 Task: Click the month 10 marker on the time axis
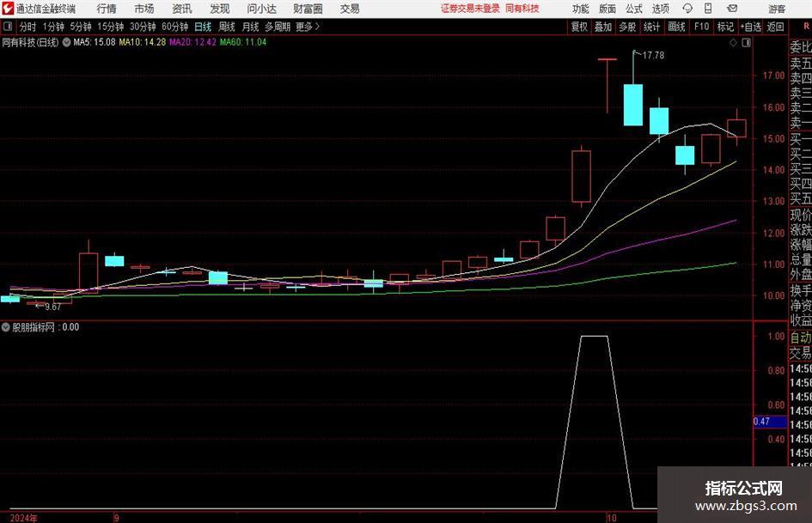612,518
